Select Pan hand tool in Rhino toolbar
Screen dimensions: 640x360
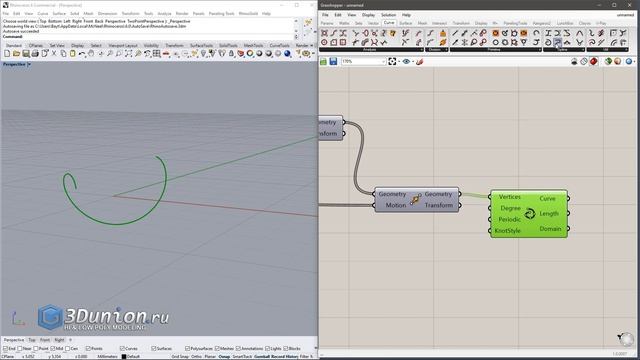coord(91,53)
